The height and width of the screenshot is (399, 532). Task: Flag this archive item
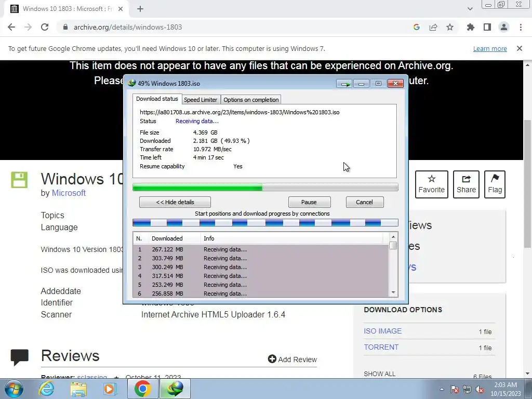(x=495, y=184)
